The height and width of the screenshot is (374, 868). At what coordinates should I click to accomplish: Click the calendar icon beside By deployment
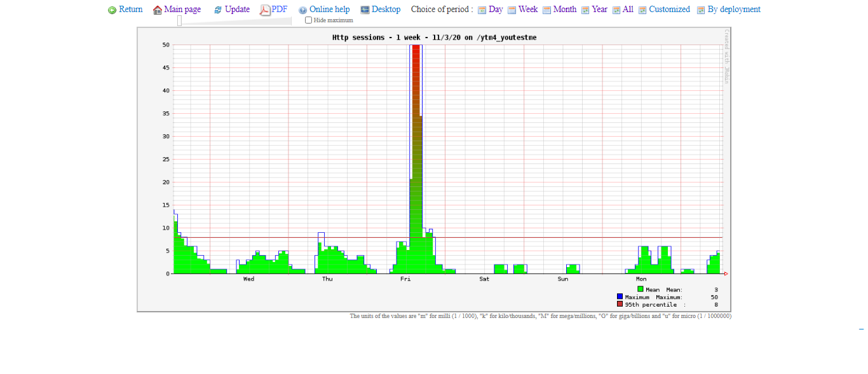[x=701, y=10]
